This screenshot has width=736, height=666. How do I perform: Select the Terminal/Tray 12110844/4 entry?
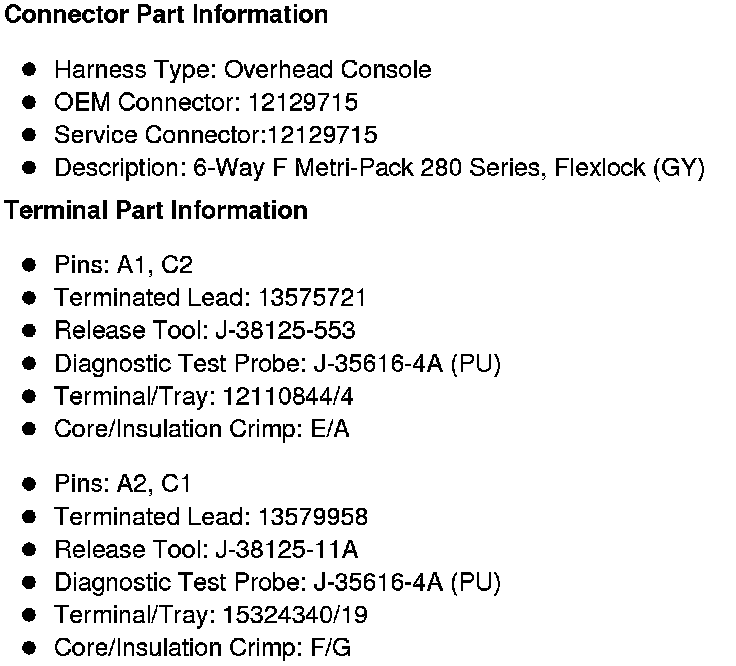pos(203,396)
